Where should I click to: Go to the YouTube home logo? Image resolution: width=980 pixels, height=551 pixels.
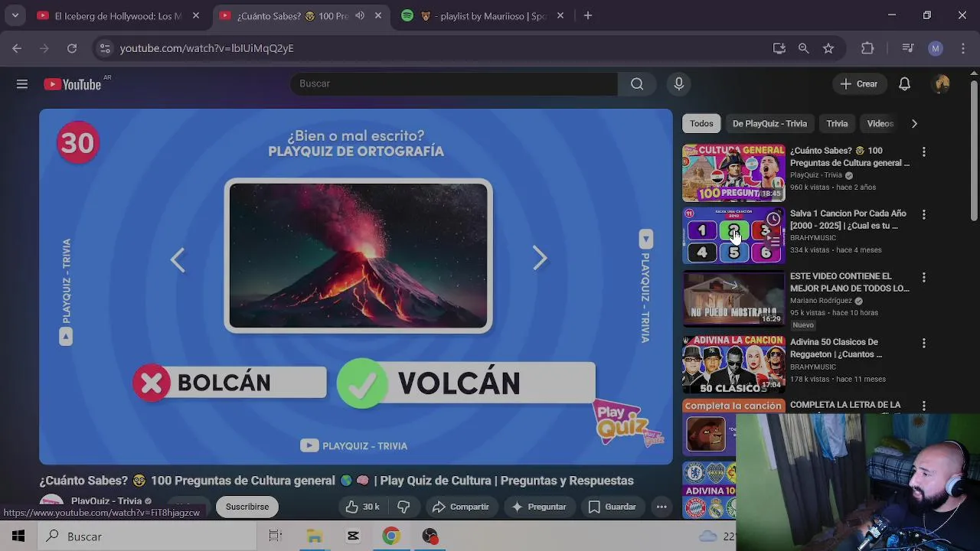point(73,84)
